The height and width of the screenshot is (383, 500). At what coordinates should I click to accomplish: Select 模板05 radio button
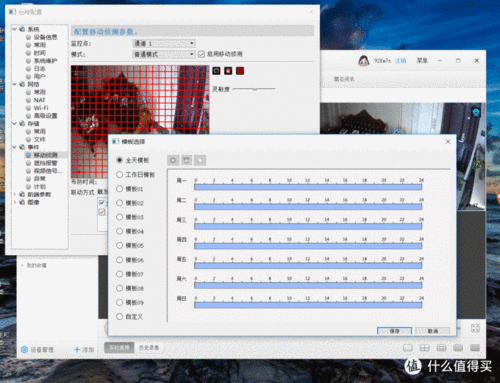coord(119,245)
